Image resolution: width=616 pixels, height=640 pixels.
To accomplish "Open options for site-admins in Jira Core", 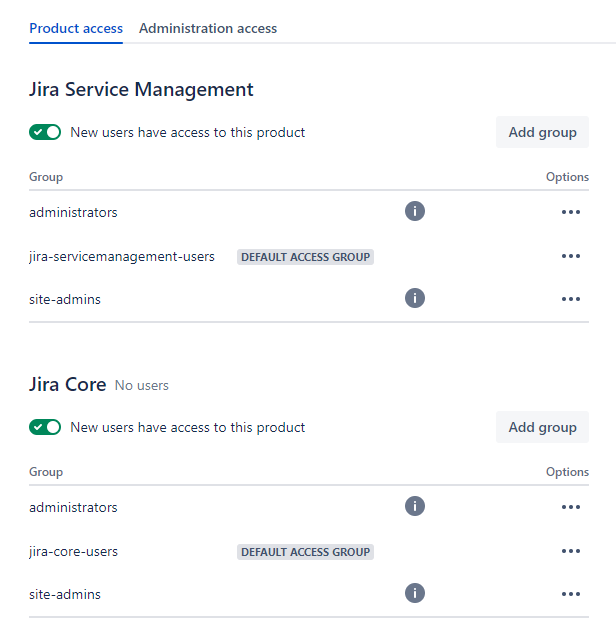I will 571,594.
